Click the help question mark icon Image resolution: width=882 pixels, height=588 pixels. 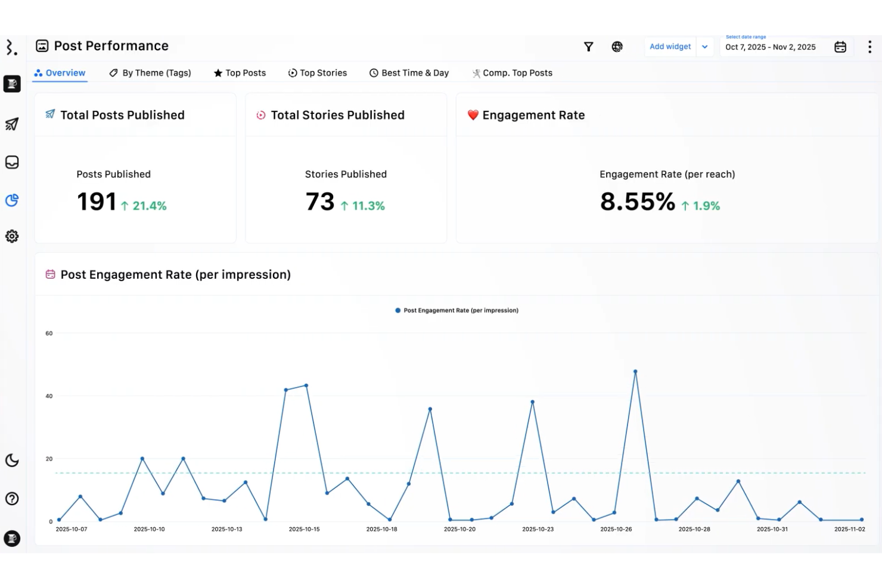tap(12, 499)
